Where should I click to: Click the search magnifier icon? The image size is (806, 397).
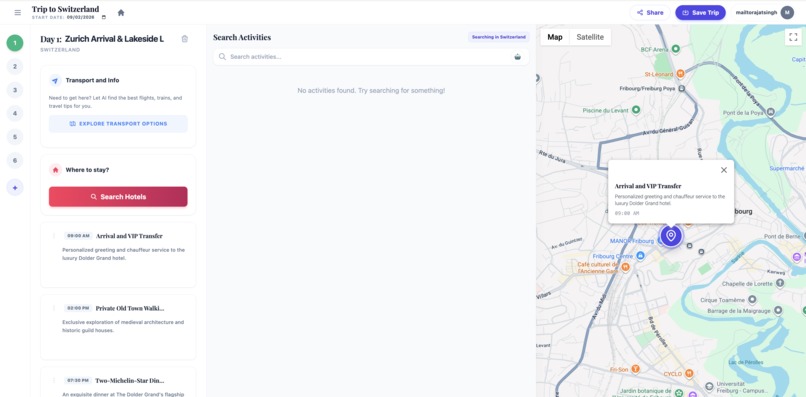pyautogui.click(x=223, y=57)
